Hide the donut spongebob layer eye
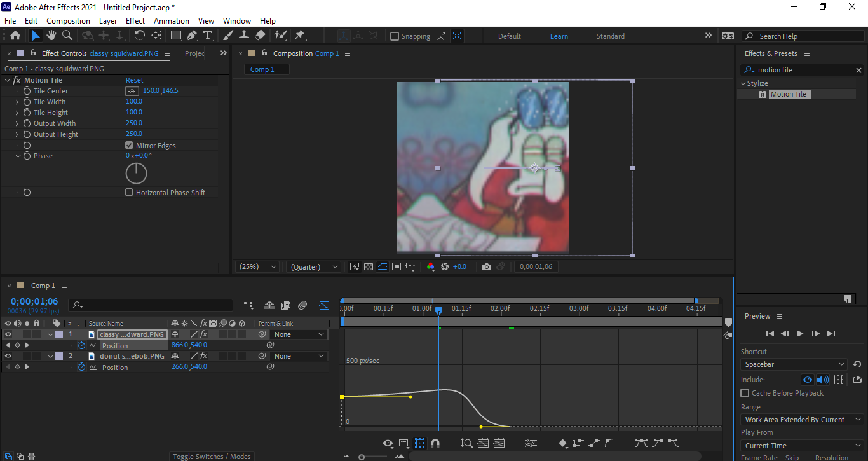The height and width of the screenshot is (461, 868). 8,356
